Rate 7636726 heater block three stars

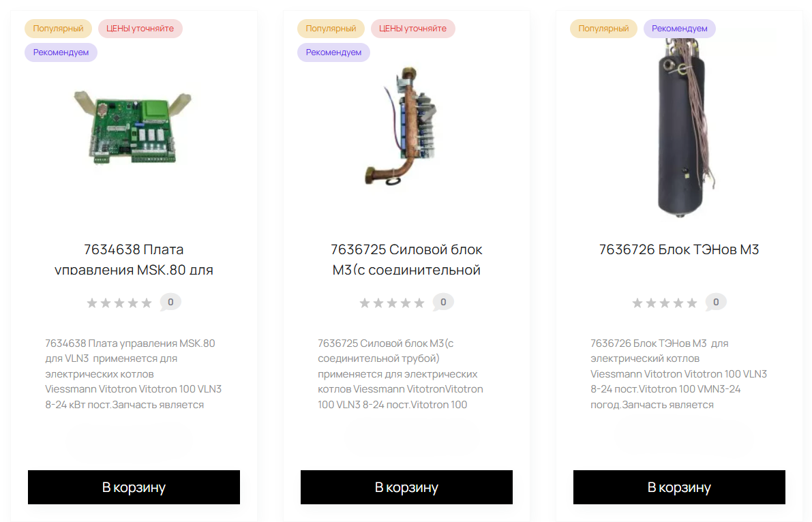point(665,303)
